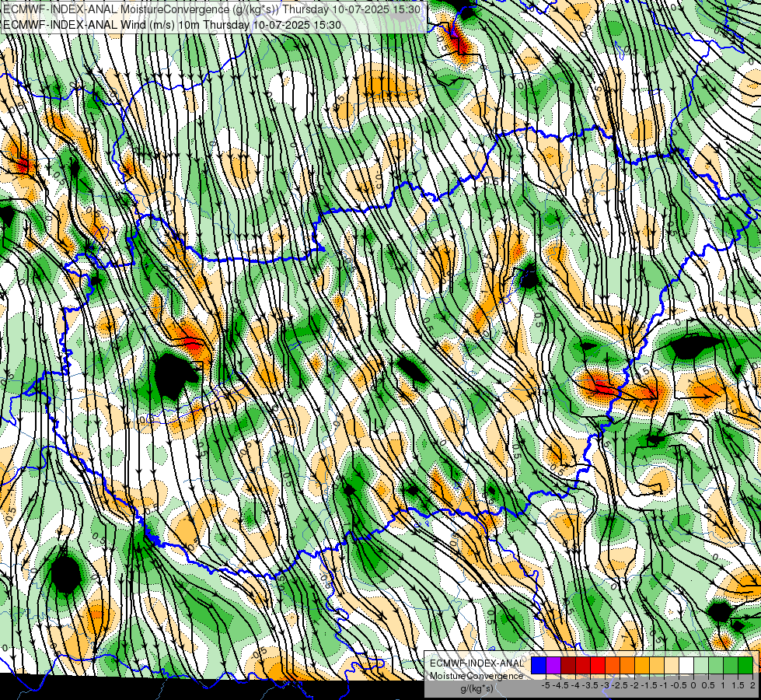Click the -2 legend tick value
Screen dimensions: 761x700
(x=634, y=685)
